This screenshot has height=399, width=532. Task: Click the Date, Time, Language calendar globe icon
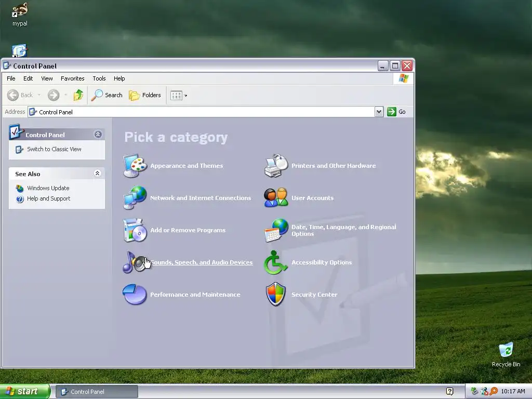click(276, 230)
